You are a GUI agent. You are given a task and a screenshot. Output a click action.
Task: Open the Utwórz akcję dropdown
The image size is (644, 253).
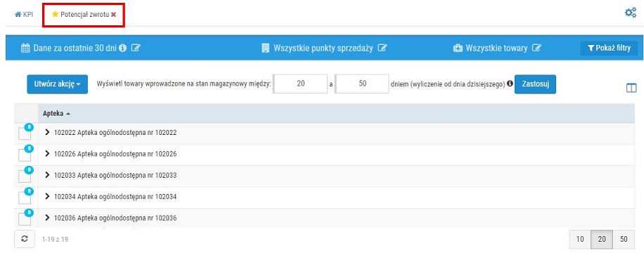click(58, 84)
